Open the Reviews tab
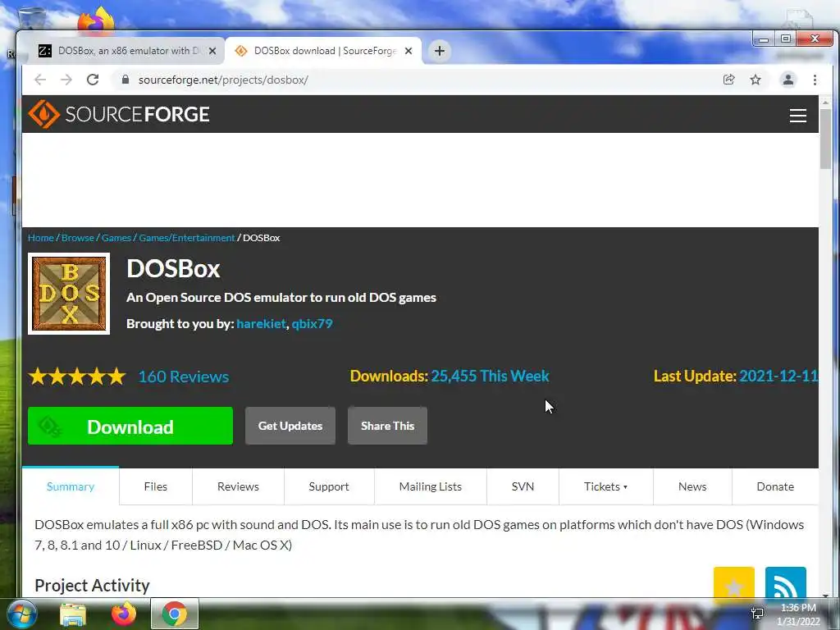Viewport: 840px width, 630px height. pyautogui.click(x=238, y=486)
